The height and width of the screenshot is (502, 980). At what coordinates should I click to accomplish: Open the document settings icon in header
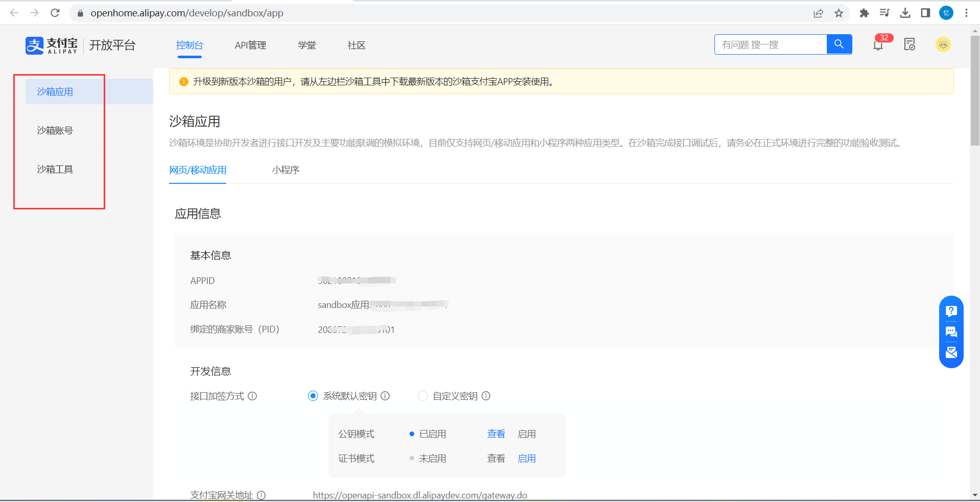pyautogui.click(x=910, y=44)
